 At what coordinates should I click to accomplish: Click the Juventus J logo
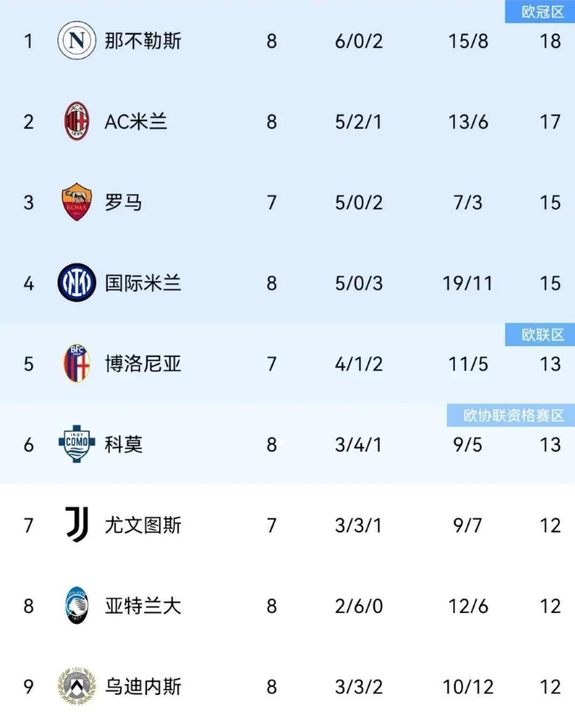[x=76, y=525]
